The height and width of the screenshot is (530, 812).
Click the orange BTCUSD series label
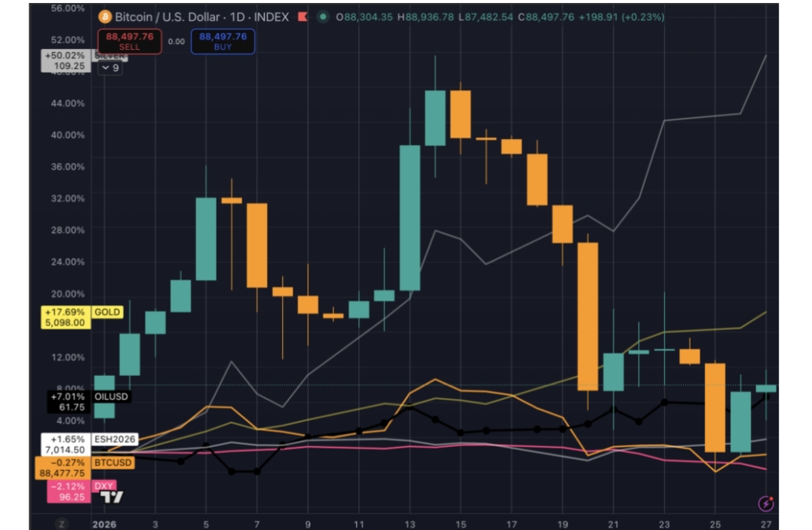pyautogui.click(x=113, y=462)
